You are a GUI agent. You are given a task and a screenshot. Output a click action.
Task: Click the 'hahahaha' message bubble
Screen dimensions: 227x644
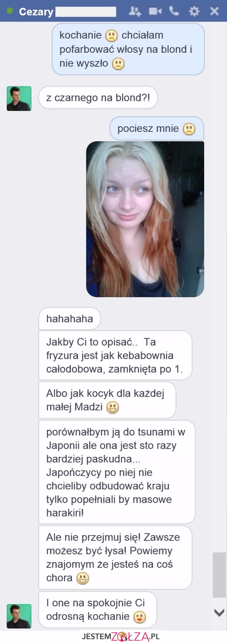tap(69, 319)
